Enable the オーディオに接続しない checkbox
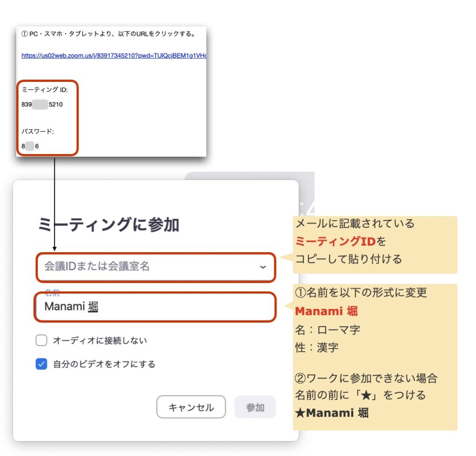Image resolution: width=476 pixels, height=456 pixels. pyautogui.click(x=41, y=340)
